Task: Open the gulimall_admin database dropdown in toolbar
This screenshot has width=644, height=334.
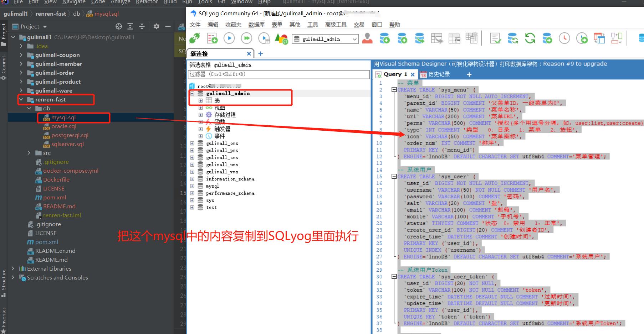Action: click(x=354, y=39)
